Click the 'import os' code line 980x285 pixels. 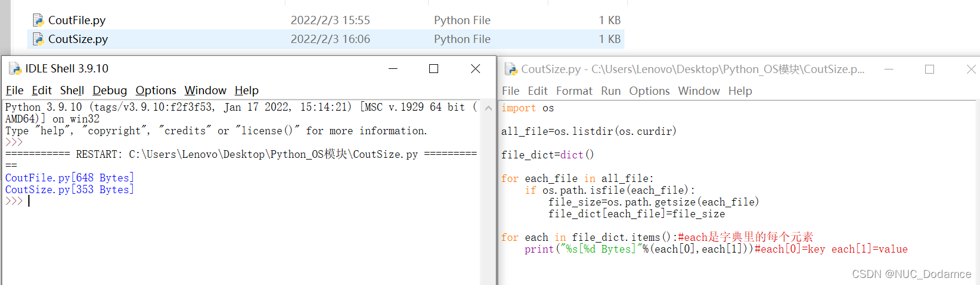528,108
